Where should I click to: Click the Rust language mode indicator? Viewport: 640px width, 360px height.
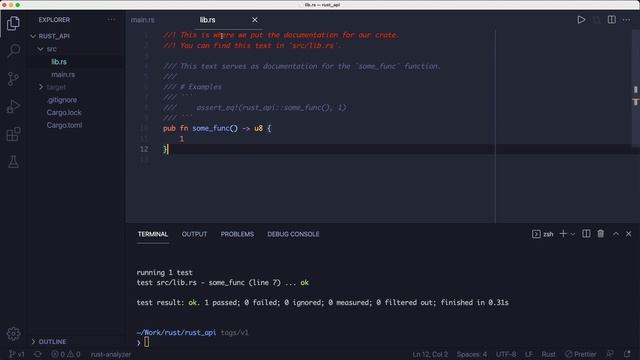pyautogui.click(x=548, y=354)
